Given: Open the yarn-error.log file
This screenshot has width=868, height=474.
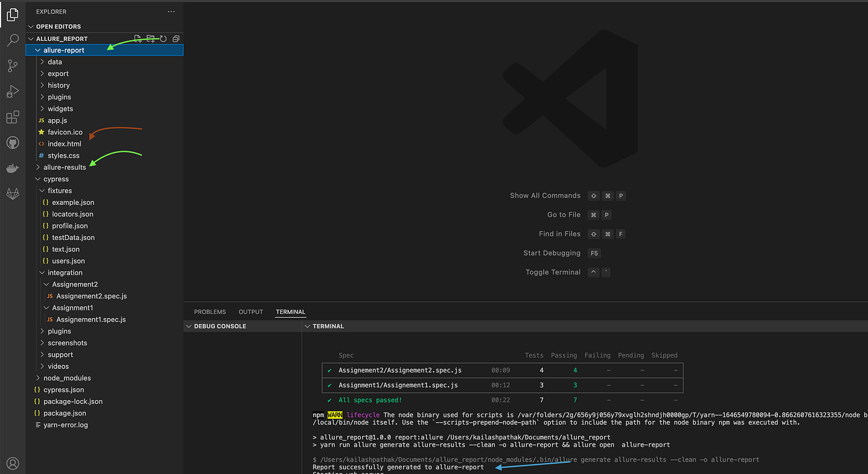Looking at the screenshot, I should point(104,425).
